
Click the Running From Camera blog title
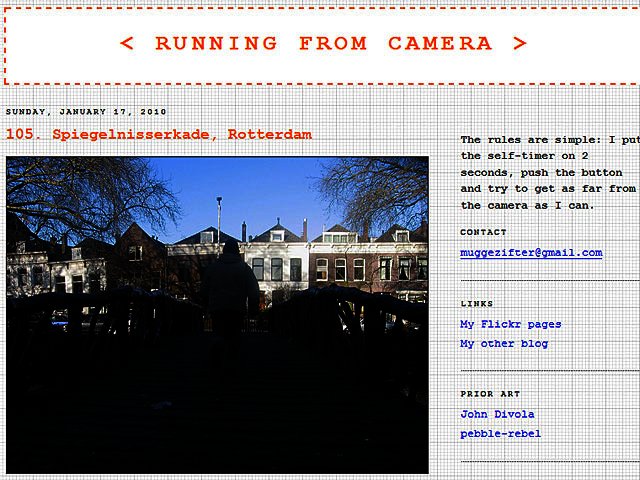pyautogui.click(x=323, y=44)
